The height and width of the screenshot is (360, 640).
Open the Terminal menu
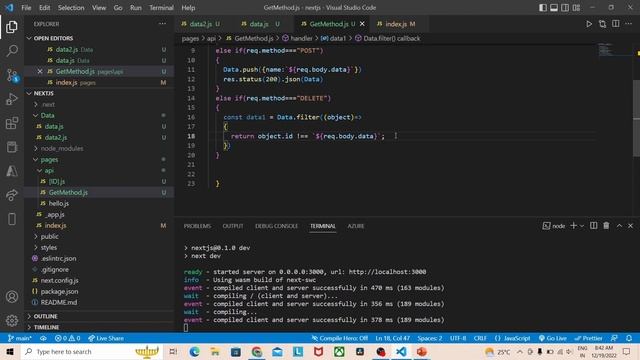(161, 8)
